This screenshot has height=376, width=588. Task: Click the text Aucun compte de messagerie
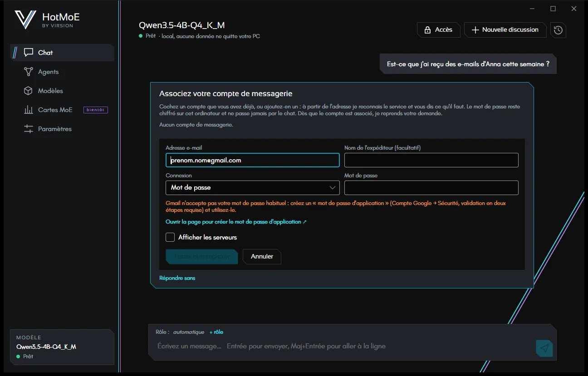click(x=196, y=125)
